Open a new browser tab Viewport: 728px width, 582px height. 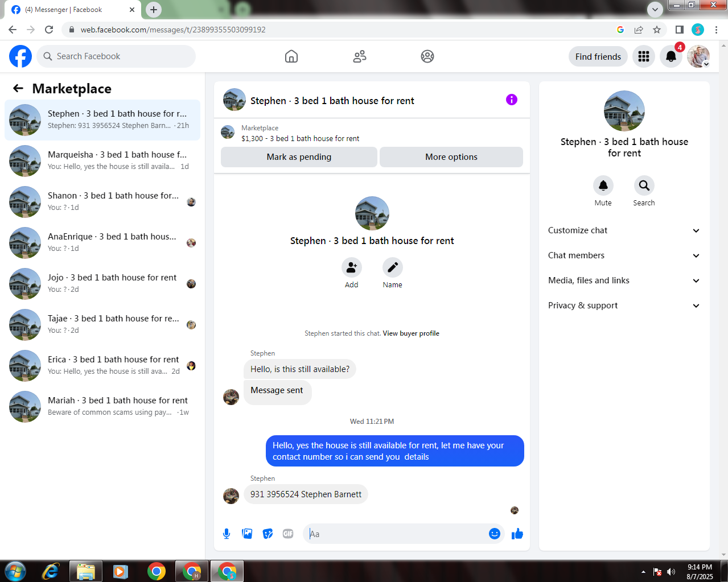(x=154, y=10)
